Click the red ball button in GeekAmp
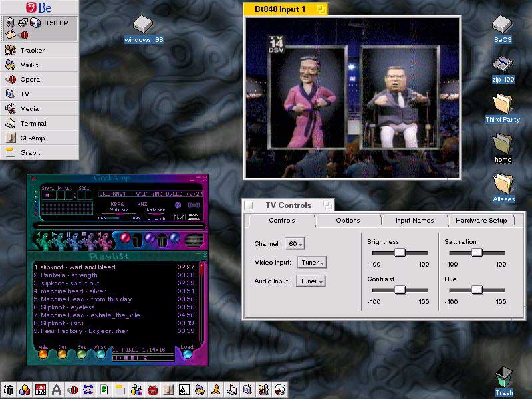The height and width of the screenshot is (399, 532). 125,238
